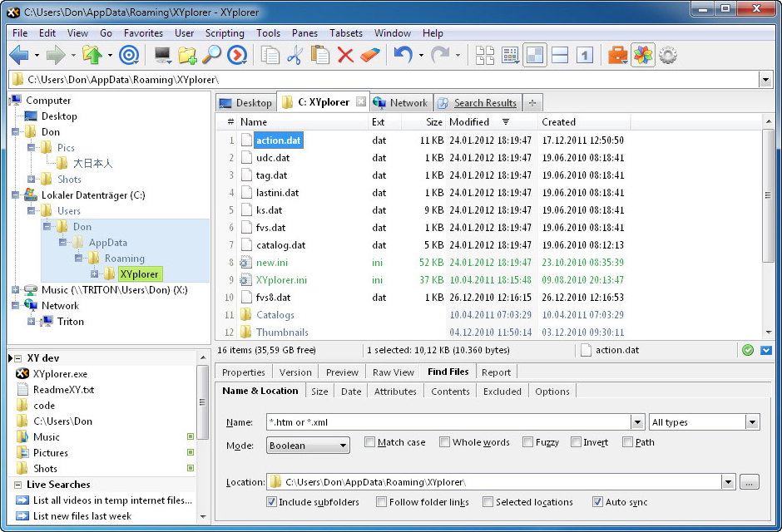Open the Location path dropdown
This screenshot has width=782, height=532.
[x=728, y=482]
